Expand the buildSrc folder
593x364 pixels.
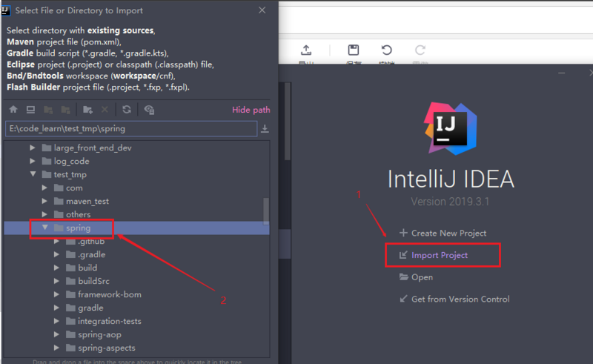click(56, 281)
